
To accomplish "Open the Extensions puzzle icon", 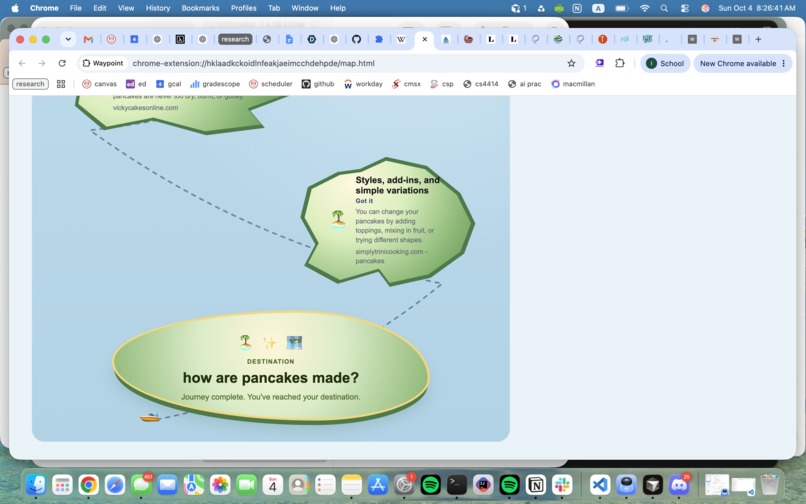I will click(x=620, y=63).
